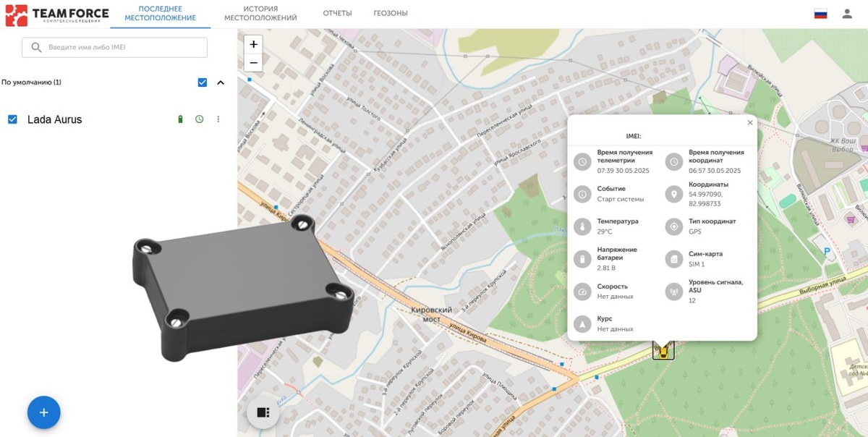This screenshot has width=868, height=437.
Task: Zoom out the map with minus
Action: (x=253, y=62)
